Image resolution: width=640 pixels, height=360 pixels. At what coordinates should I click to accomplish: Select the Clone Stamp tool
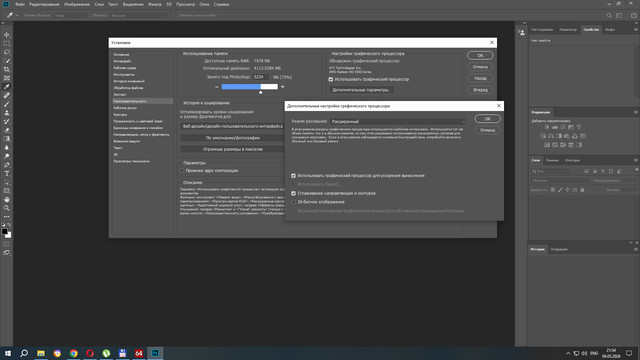[x=7, y=113]
